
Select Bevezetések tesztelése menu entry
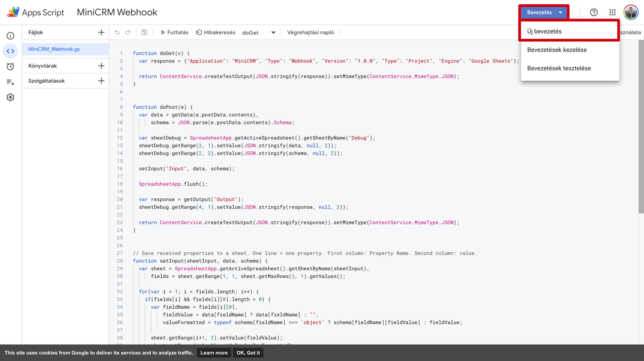(x=570, y=68)
